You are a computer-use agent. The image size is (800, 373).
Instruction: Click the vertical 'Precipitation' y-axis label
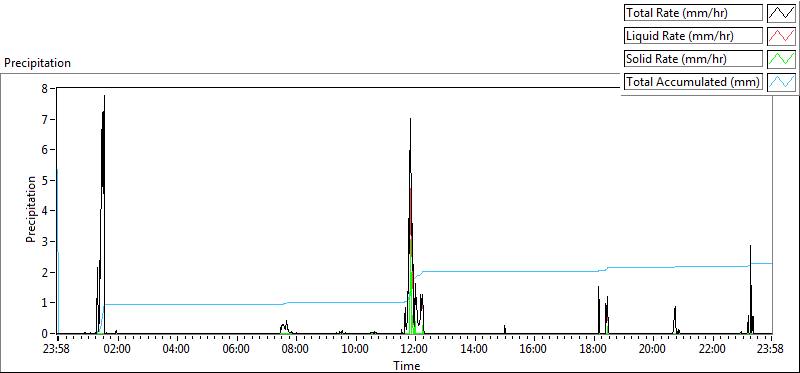[31, 209]
